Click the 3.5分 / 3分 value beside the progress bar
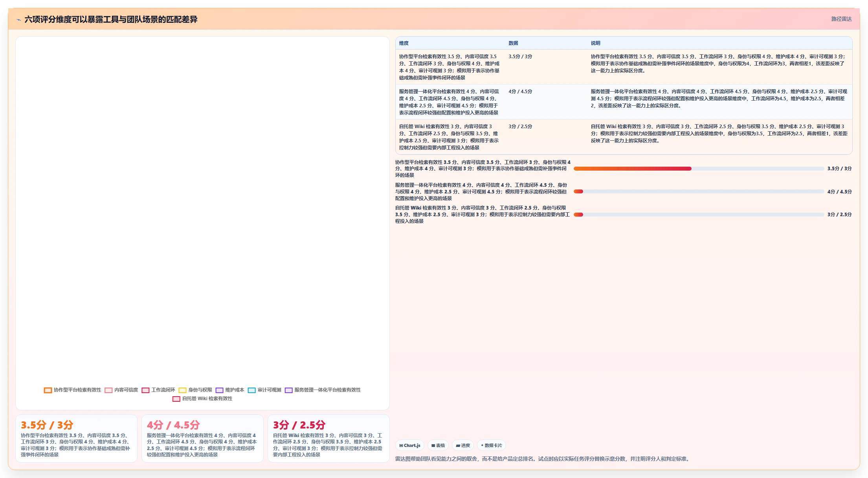Screen dimensions: 868x478 point(839,169)
